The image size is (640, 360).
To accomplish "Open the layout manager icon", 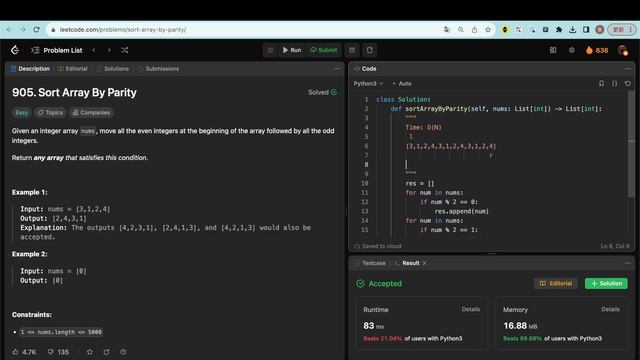I will tap(553, 50).
